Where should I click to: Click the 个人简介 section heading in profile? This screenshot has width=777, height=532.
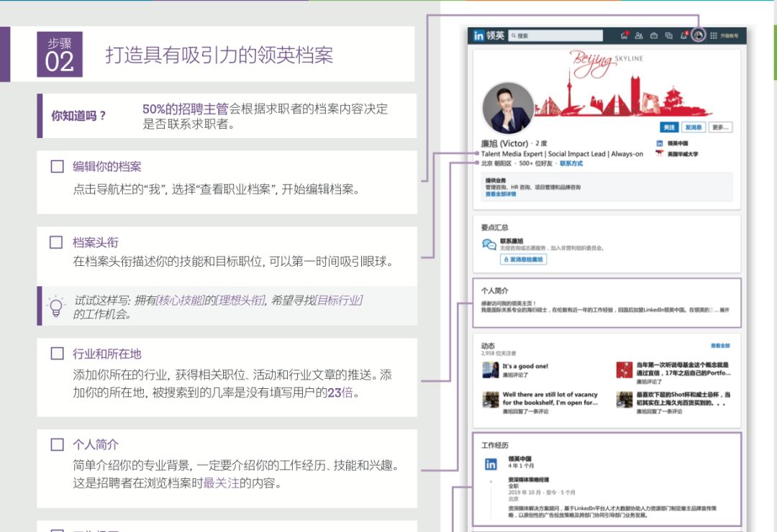494,290
